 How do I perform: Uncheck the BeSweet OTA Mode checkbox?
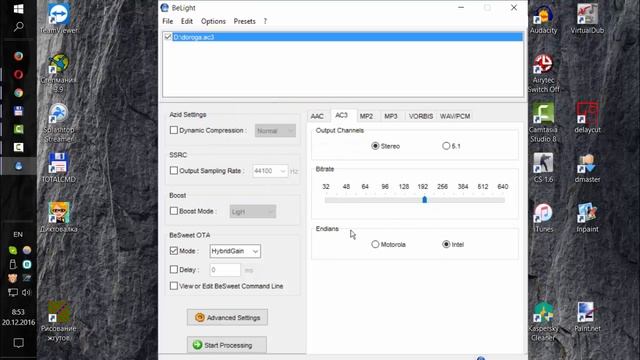coord(174,251)
